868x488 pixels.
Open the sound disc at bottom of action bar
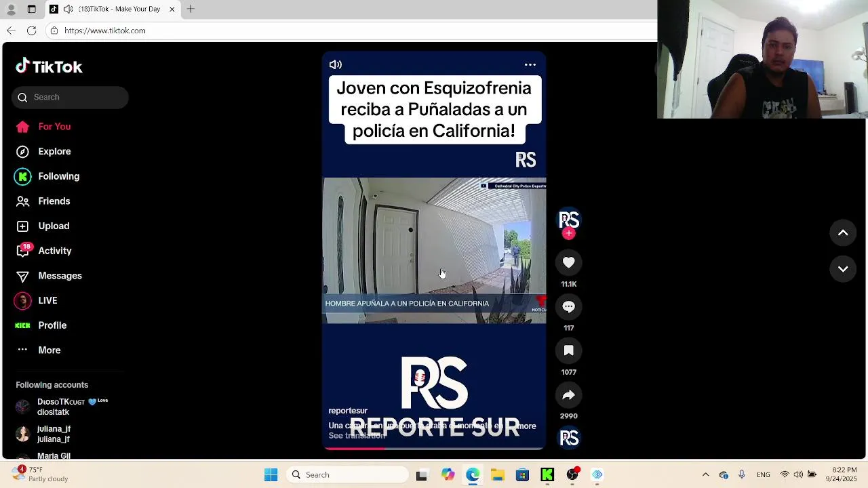569,439
